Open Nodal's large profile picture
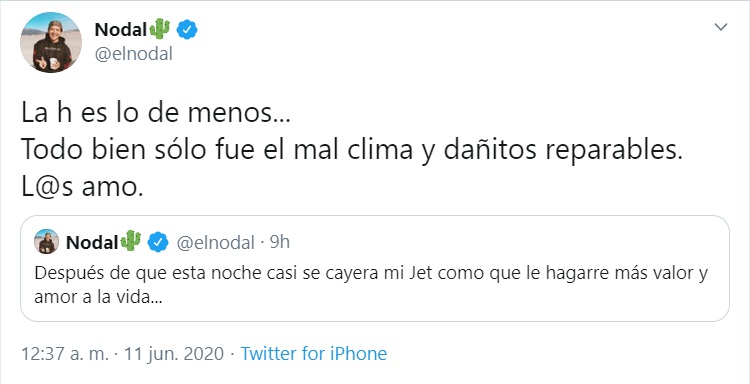The image size is (750, 384). [51, 43]
